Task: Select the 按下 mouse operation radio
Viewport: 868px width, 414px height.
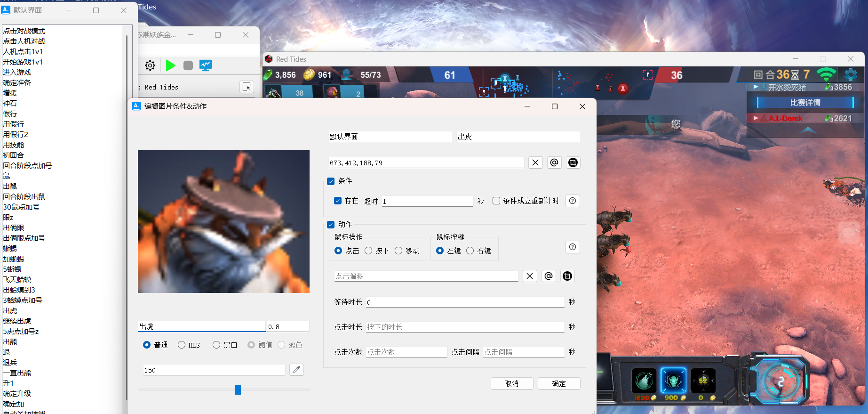Action: pos(368,251)
